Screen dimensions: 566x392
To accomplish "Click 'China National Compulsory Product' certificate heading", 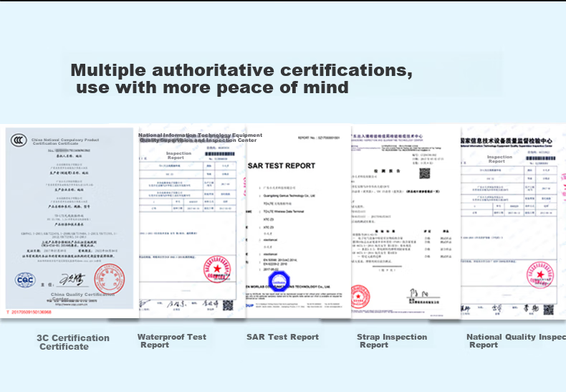I will click(65, 140).
